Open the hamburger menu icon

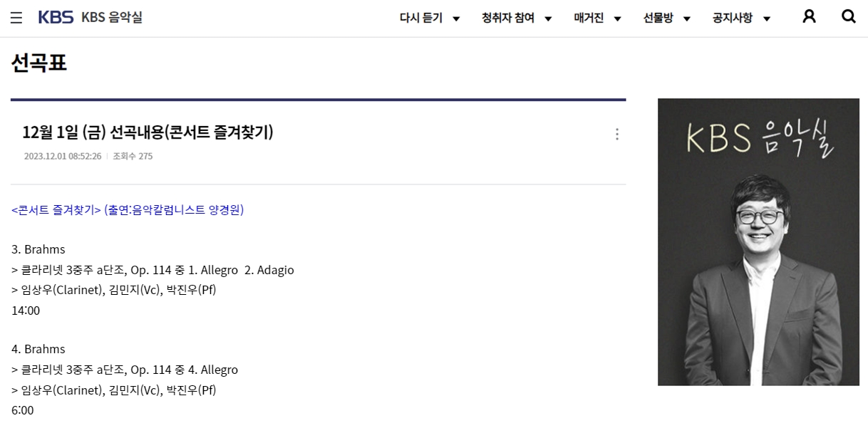click(x=16, y=18)
